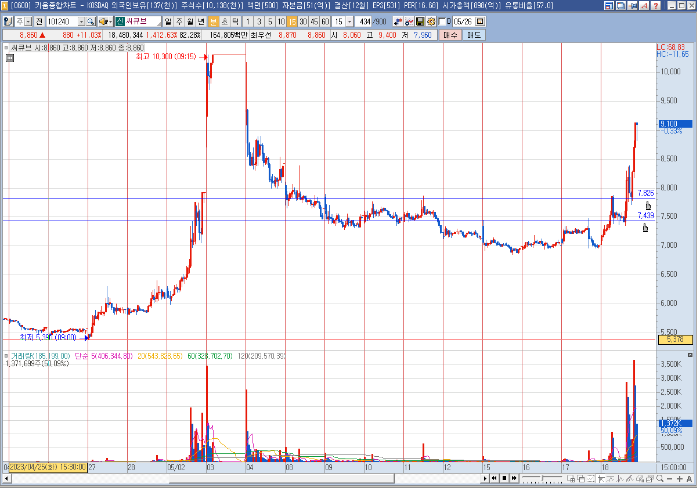Viewport: 700px width, 488px height.
Task: Click the stock code input field 101240
Action: click(x=62, y=21)
